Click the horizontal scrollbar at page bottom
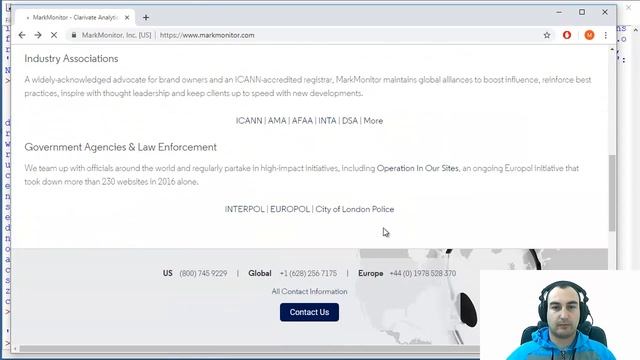 coord(249,349)
